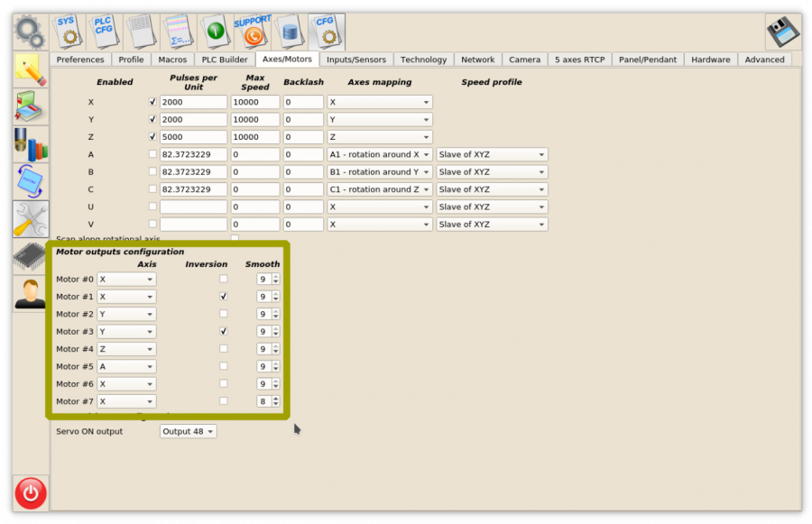
Task: Click the X axis Pulses per Unit field
Action: point(193,103)
